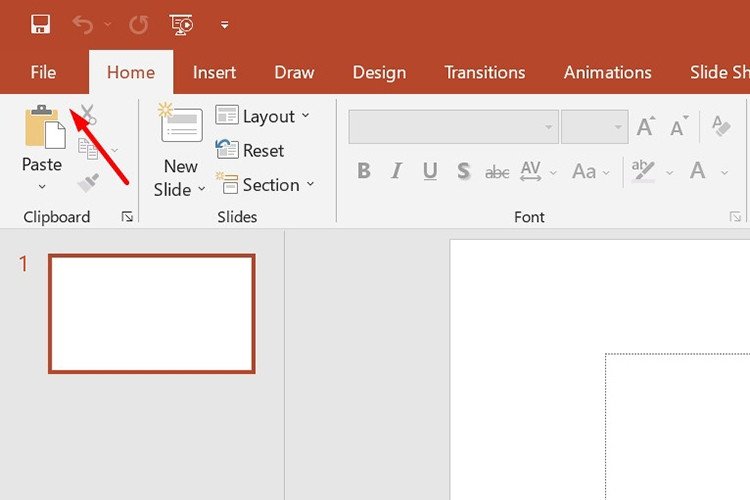This screenshot has width=750, height=500.
Task: Click Change Case Aa icon
Action: (584, 171)
